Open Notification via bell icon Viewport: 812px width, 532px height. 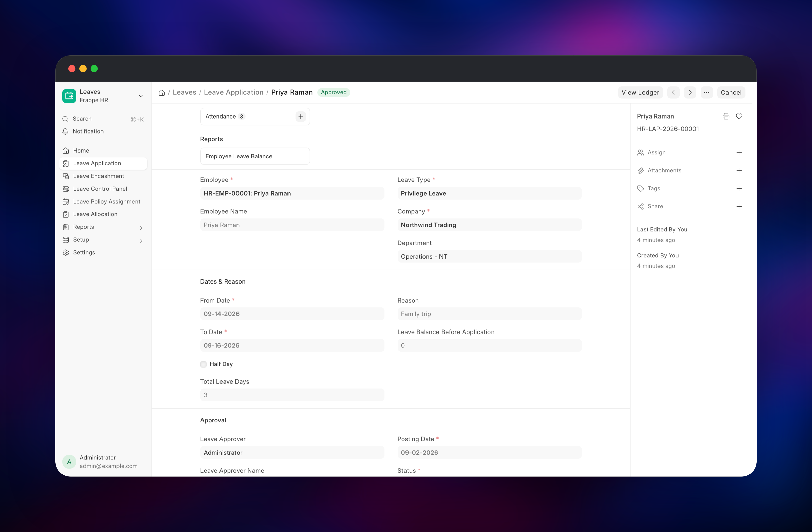65,131
